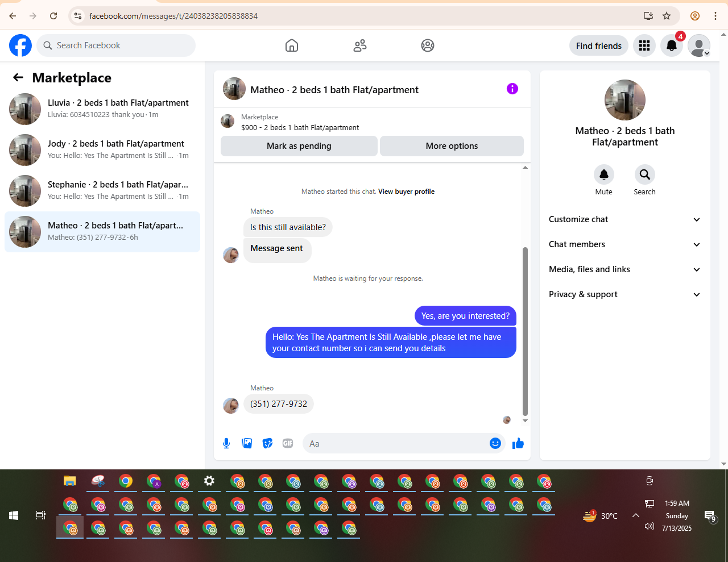Open Chrome profile icon in toolbar

[694, 16]
